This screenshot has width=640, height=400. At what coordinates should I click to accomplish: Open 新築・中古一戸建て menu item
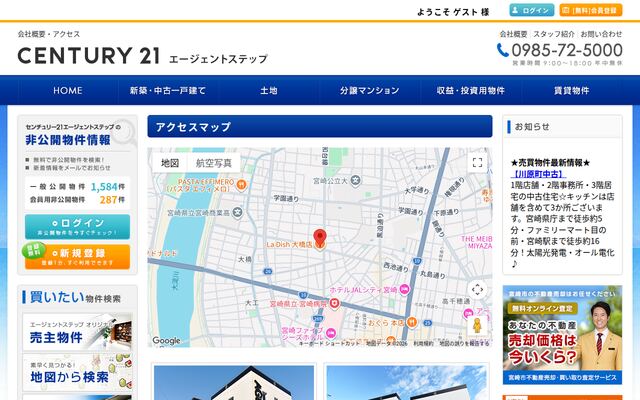pos(168,90)
